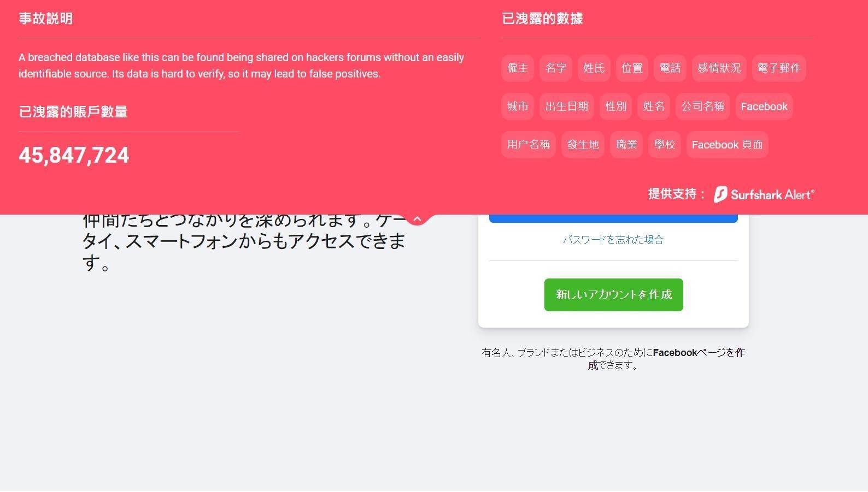Click the Surfshark Alert logo
This screenshot has width=868, height=492.
click(x=764, y=194)
